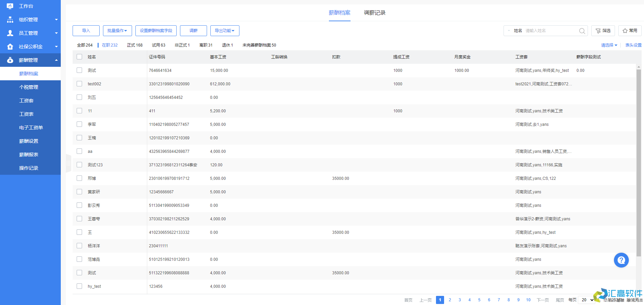Open the blue help question mark bubble
The image size is (644, 305).
[x=621, y=260]
